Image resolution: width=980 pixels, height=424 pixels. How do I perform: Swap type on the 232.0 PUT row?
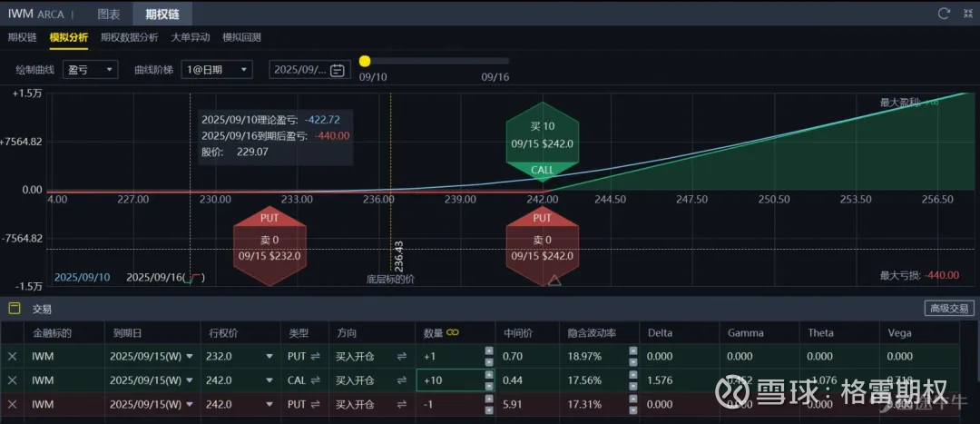[x=315, y=357]
